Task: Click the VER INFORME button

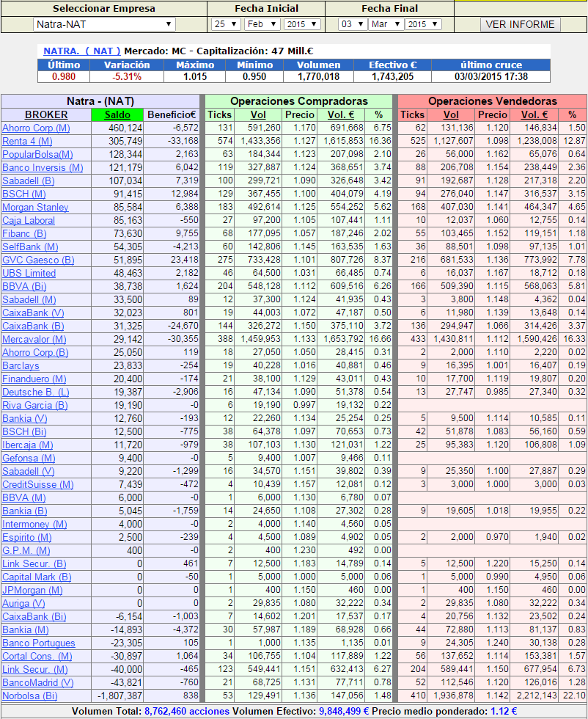Action: point(520,24)
